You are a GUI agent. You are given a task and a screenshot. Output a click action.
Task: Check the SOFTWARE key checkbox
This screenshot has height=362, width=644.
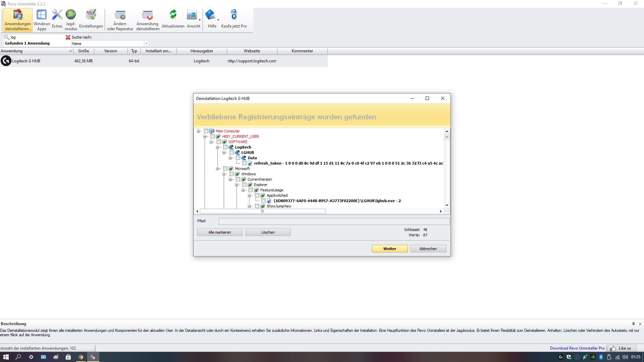click(x=219, y=142)
